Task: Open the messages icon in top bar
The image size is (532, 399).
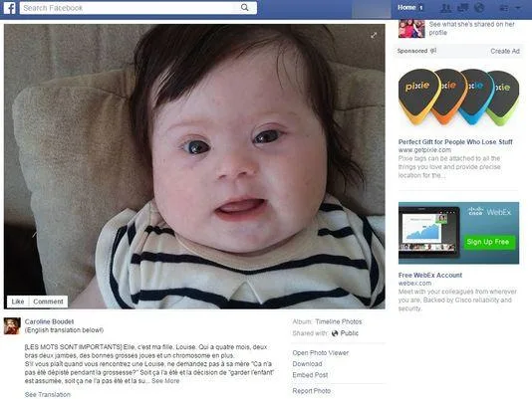Action: pos(463,8)
